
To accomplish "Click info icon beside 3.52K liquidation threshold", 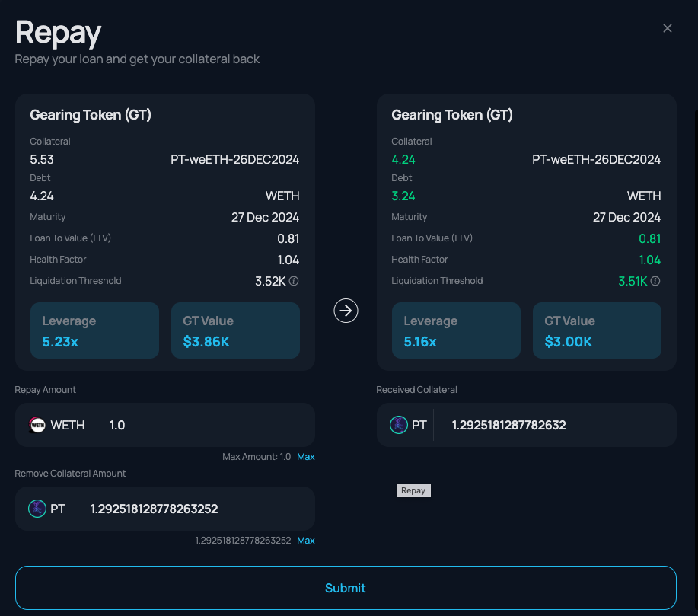I will pos(295,281).
